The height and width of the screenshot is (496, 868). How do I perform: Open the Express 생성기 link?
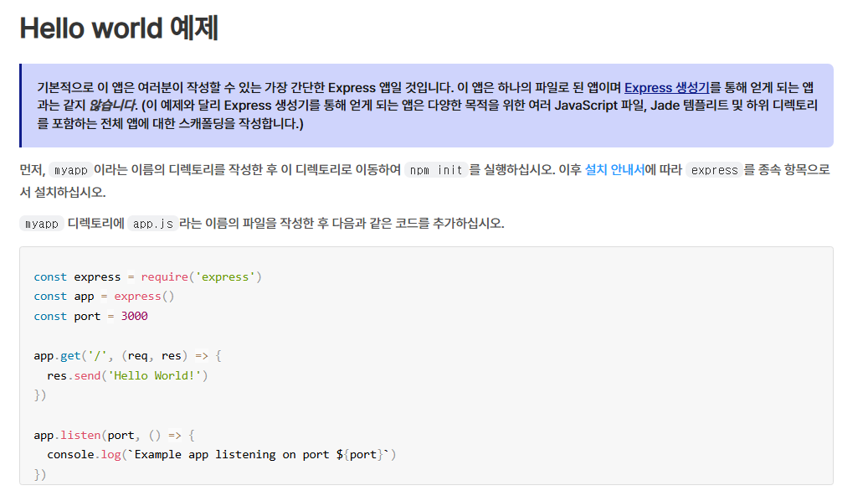click(x=666, y=88)
